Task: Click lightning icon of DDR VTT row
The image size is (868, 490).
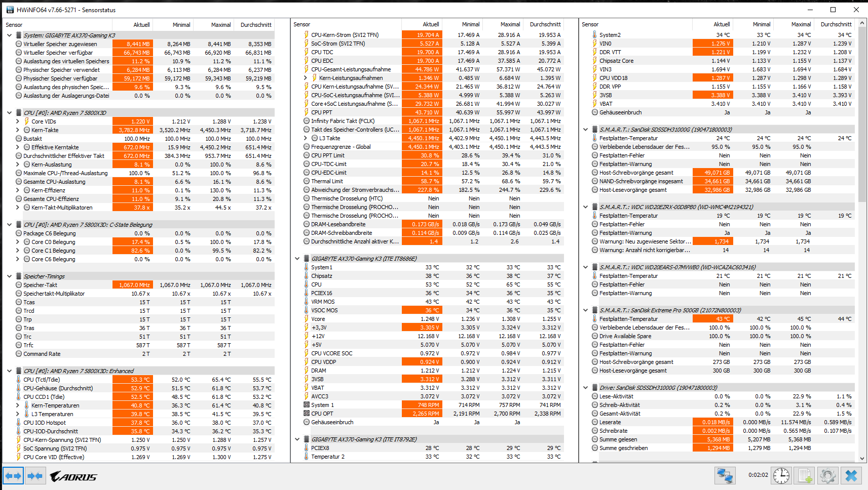Action: pyautogui.click(x=595, y=52)
